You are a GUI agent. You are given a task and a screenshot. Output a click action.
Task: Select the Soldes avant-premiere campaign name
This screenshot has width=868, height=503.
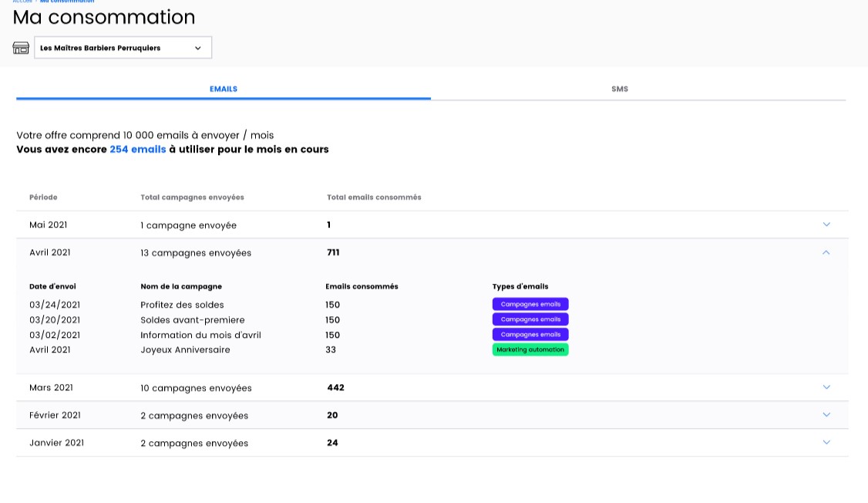tap(193, 319)
